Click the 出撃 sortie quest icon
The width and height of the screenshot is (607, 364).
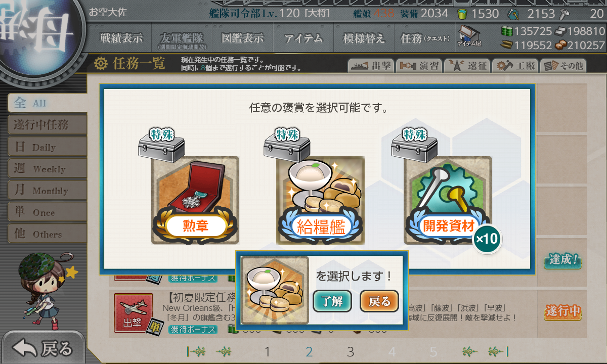133,314
